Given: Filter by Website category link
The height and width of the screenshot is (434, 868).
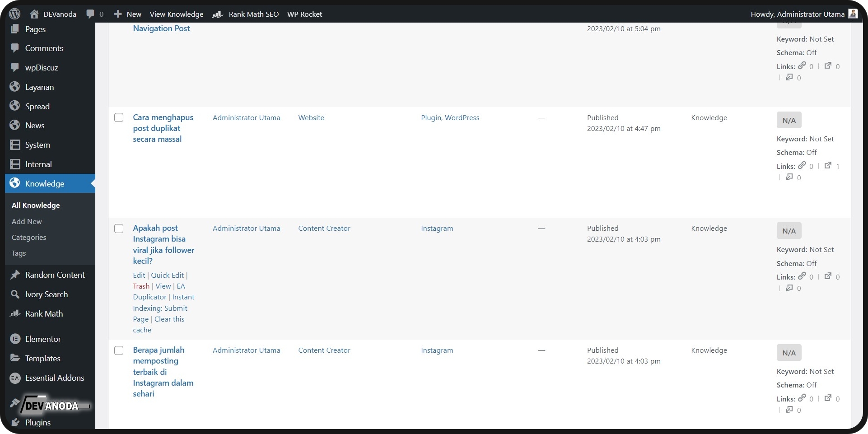Looking at the screenshot, I should point(311,117).
